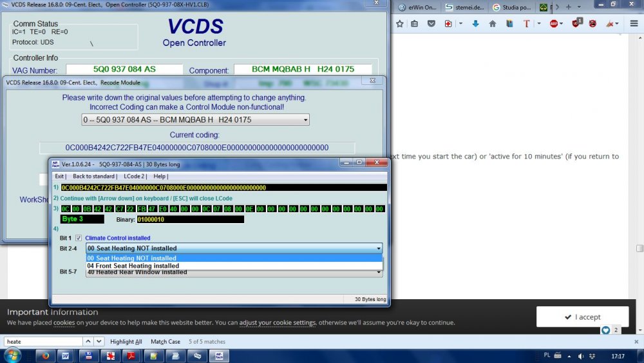Viewport: 644px width, 363px height.
Task: Click the Current coding value field
Action: pos(197,148)
